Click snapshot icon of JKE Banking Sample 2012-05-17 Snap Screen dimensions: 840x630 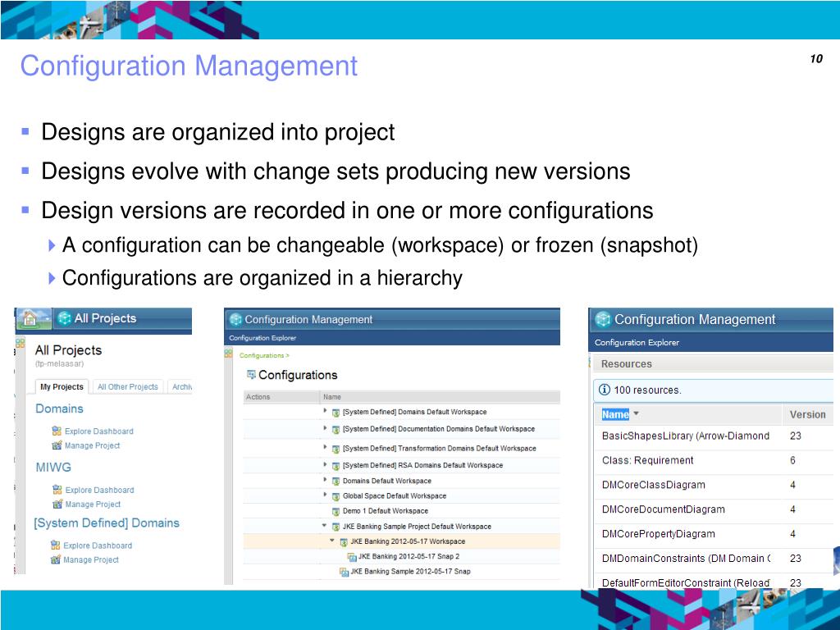344,572
